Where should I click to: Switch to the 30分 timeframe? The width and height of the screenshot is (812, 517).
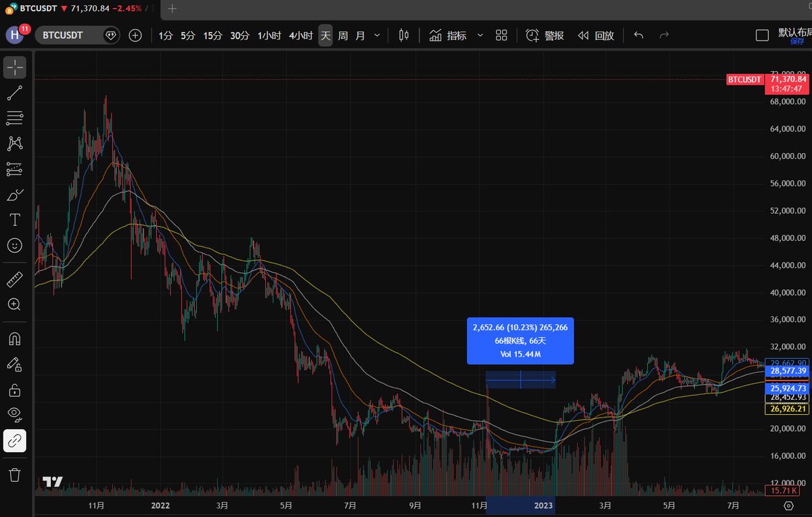click(x=240, y=35)
